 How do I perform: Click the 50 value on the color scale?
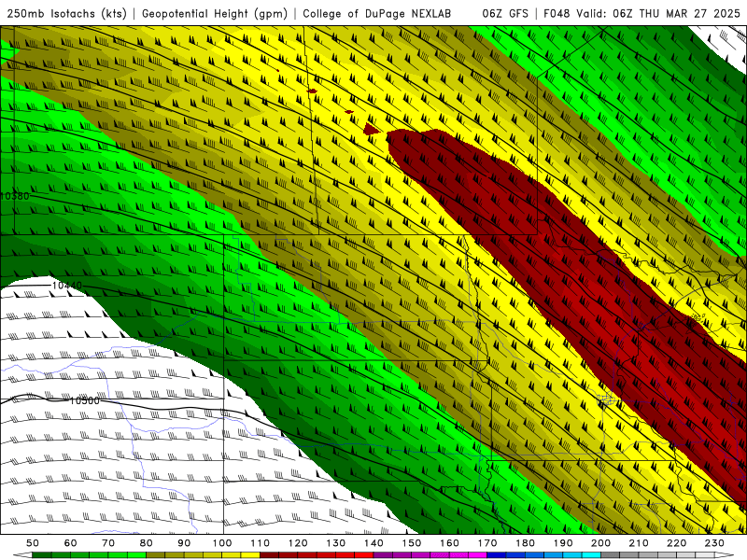tap(33, 543)
